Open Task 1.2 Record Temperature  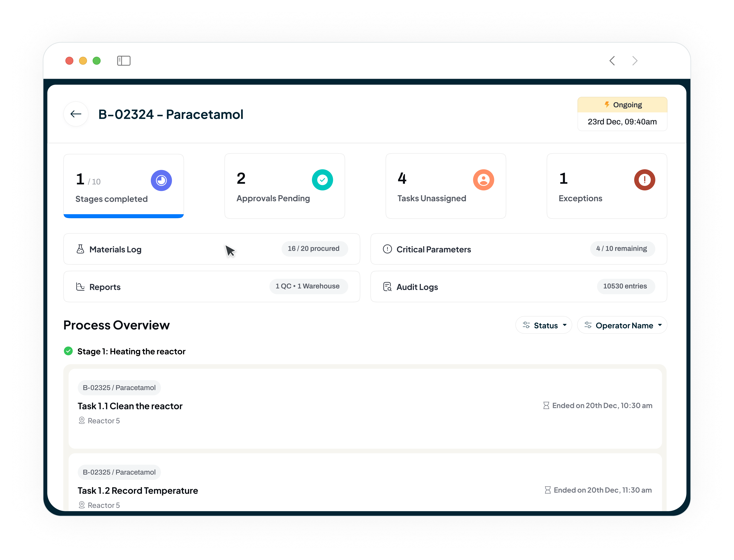[x=138, y=490]
